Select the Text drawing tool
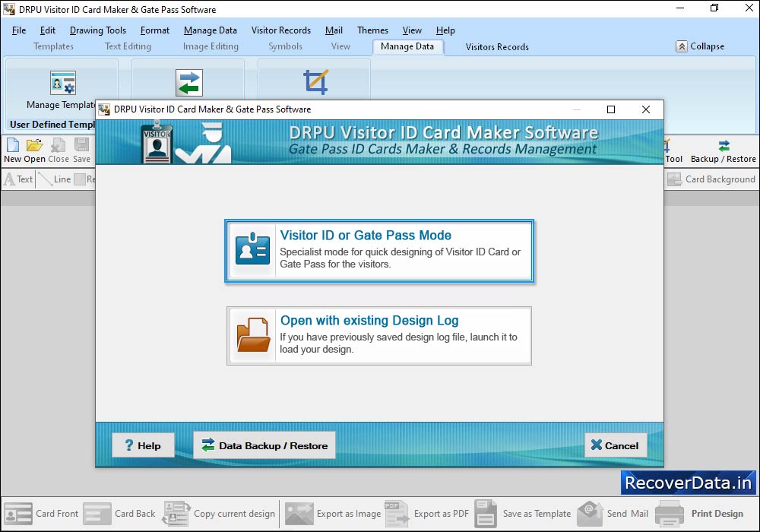760x532 pixels. [18, 179]
